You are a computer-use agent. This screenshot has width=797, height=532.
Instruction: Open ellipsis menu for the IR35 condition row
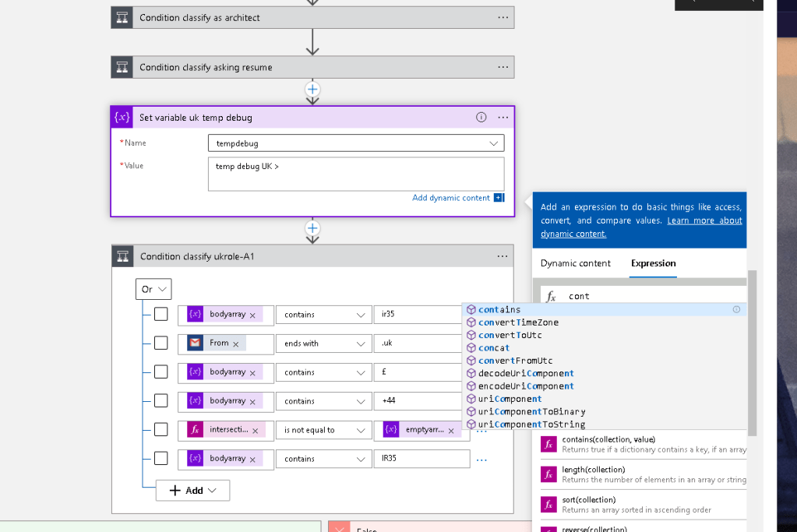click(x=481, y=460)
